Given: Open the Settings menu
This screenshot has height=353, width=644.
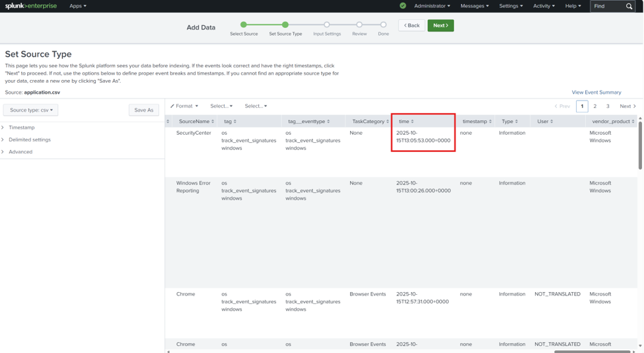Looking at the screenshot, I should pos(511,6).
